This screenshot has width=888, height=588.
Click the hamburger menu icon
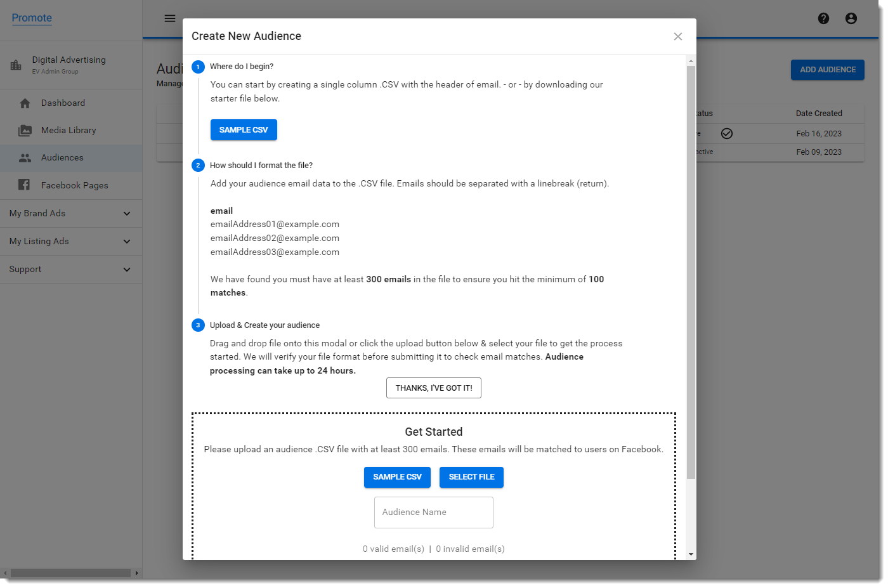click(170, 18)
